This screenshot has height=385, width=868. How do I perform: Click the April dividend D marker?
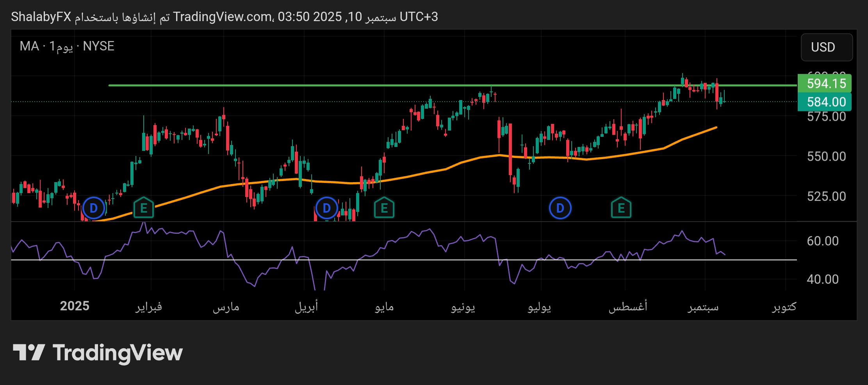[326, 208]
